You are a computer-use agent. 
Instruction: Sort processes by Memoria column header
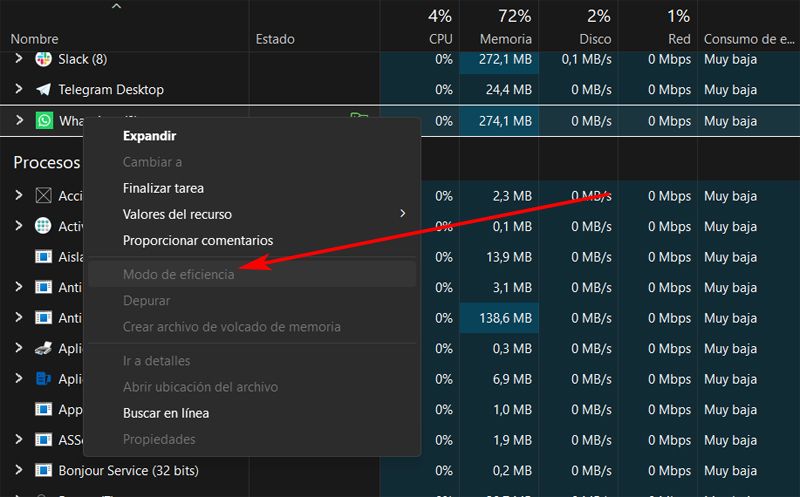click(x=506, y=39)
